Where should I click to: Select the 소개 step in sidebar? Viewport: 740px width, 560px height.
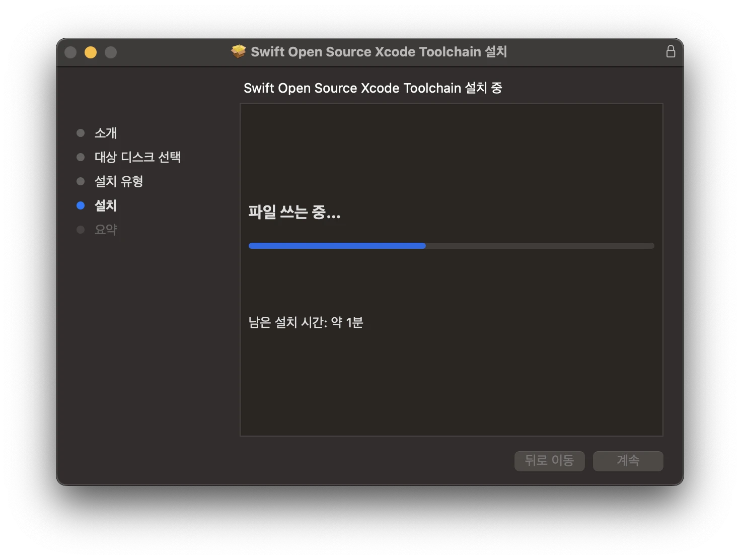(x=106, y=133)
